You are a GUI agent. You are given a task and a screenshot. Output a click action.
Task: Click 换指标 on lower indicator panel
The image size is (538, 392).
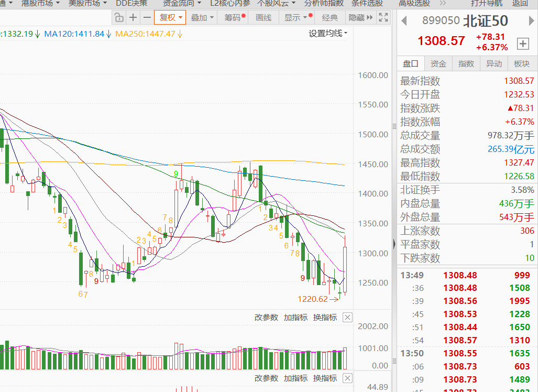tap(325, 378)
